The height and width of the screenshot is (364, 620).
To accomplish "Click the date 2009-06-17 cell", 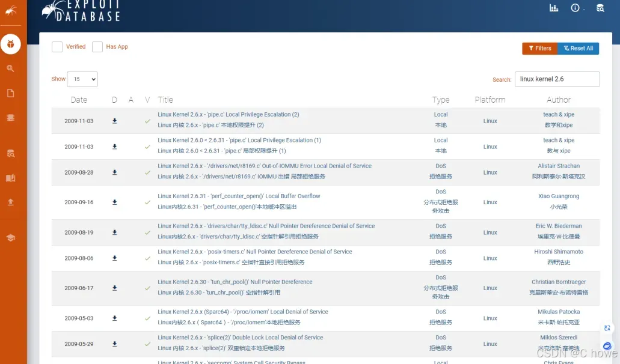I will coord(79,288).
